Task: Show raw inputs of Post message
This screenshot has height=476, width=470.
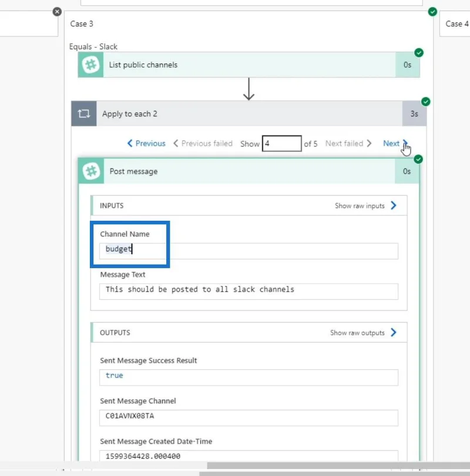Action: (x=366, y=206)
